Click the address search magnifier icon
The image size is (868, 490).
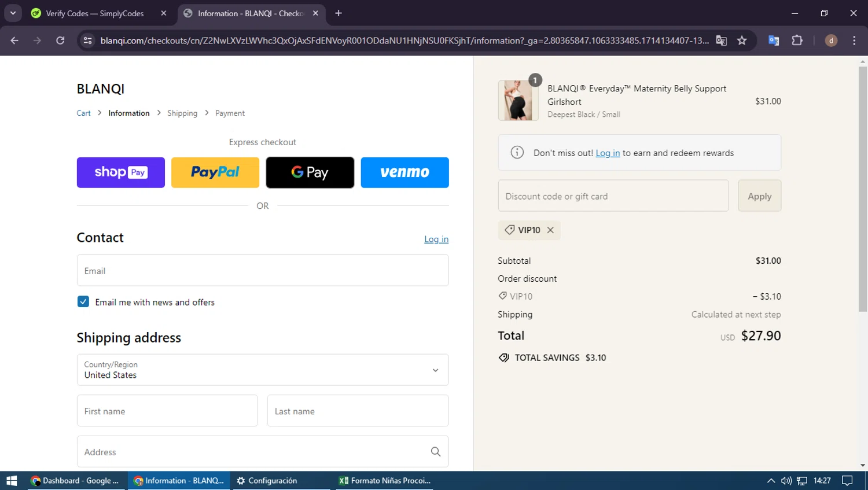[436, 452]
